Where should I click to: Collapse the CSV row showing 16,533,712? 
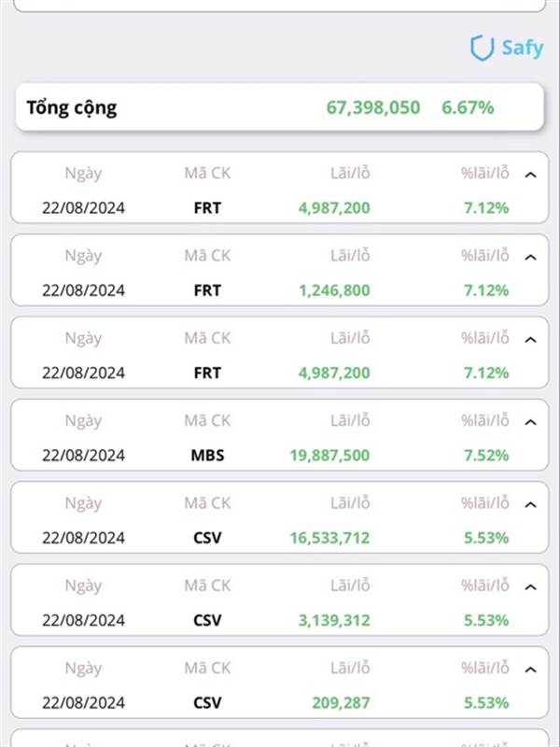pyautogui.click(x=531, y=504)
